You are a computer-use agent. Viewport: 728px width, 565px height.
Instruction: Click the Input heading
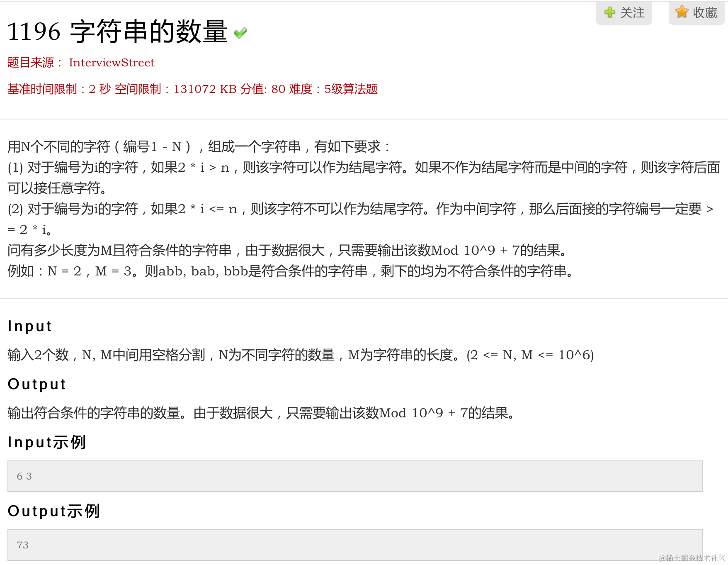29,326
